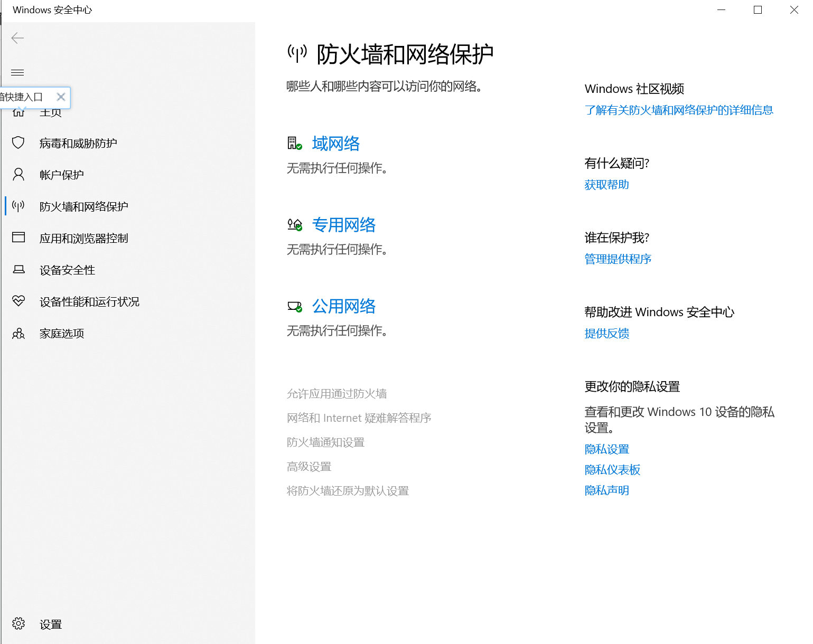Click the shield icon for virus protection
This screenshot has height=644, width=813.
(x=18, y=143)
